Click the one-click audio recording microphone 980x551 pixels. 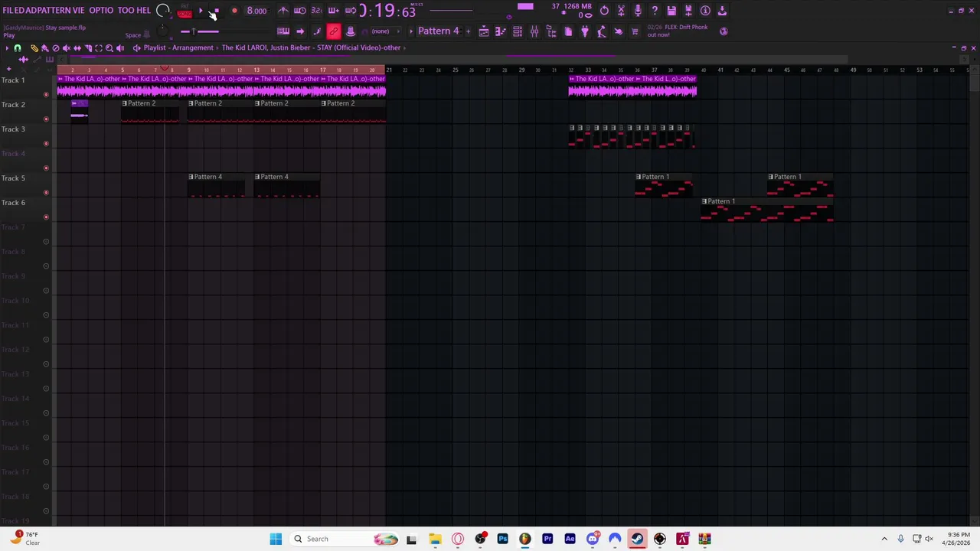[x=638, y=11]
